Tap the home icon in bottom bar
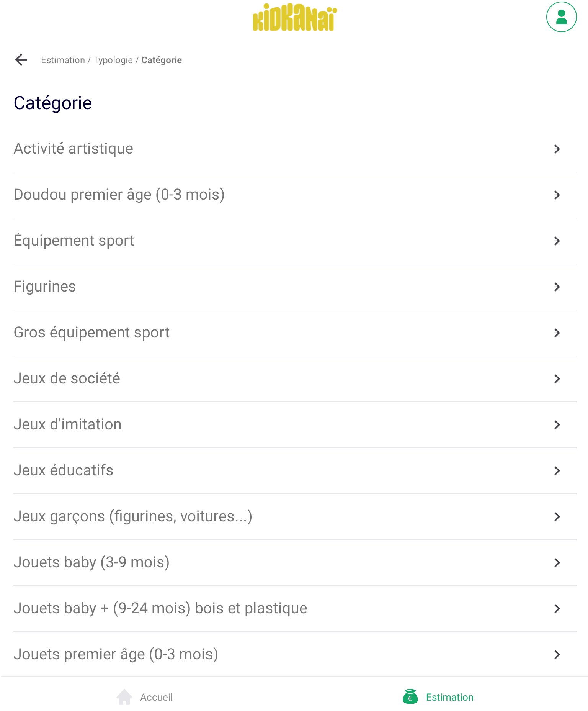Screen dimensions: 588x711 click(124, 697)
